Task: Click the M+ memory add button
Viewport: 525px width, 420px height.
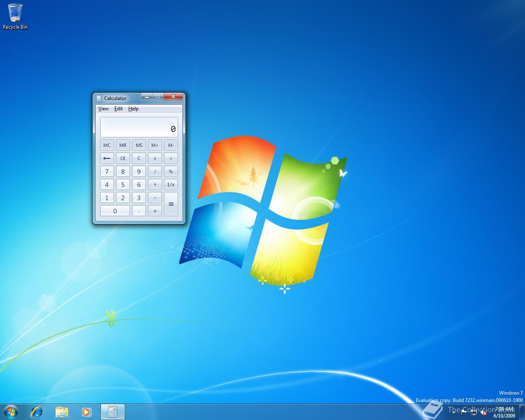Action: (x=155, y=145)
